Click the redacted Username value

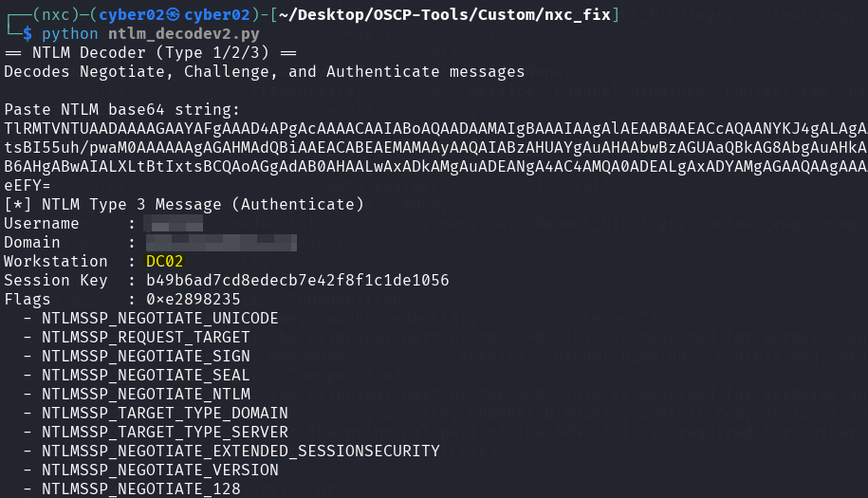[x=175, y=224]
